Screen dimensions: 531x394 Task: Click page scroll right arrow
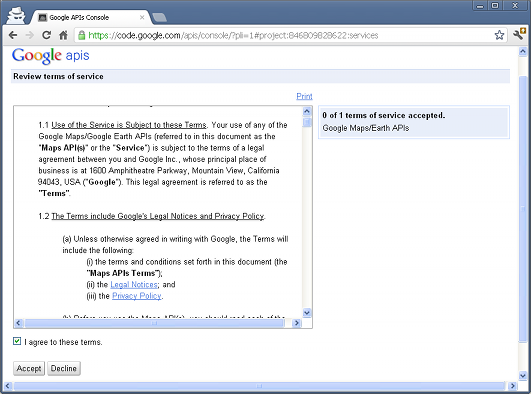tap(512, 386)
